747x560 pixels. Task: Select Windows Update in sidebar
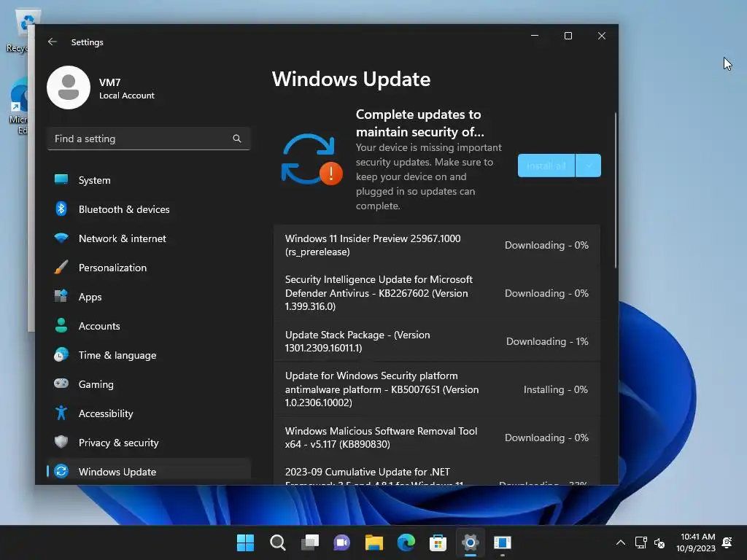tap(149, 472)
